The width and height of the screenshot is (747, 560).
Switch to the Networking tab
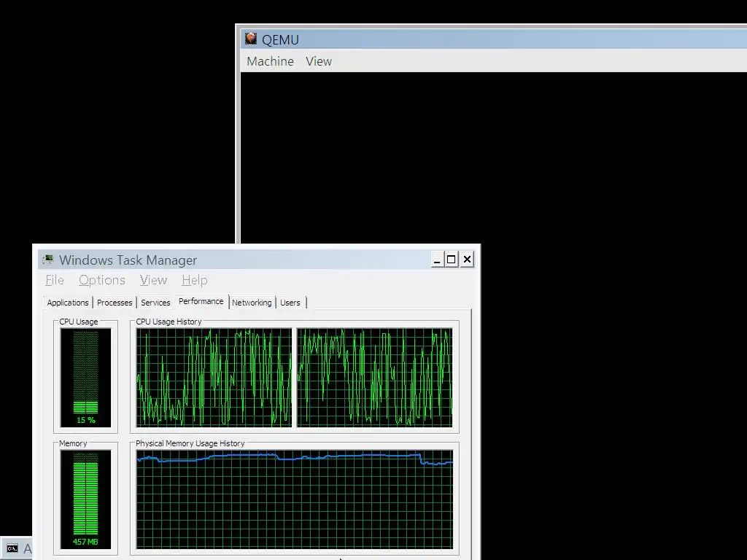[252, 303]
